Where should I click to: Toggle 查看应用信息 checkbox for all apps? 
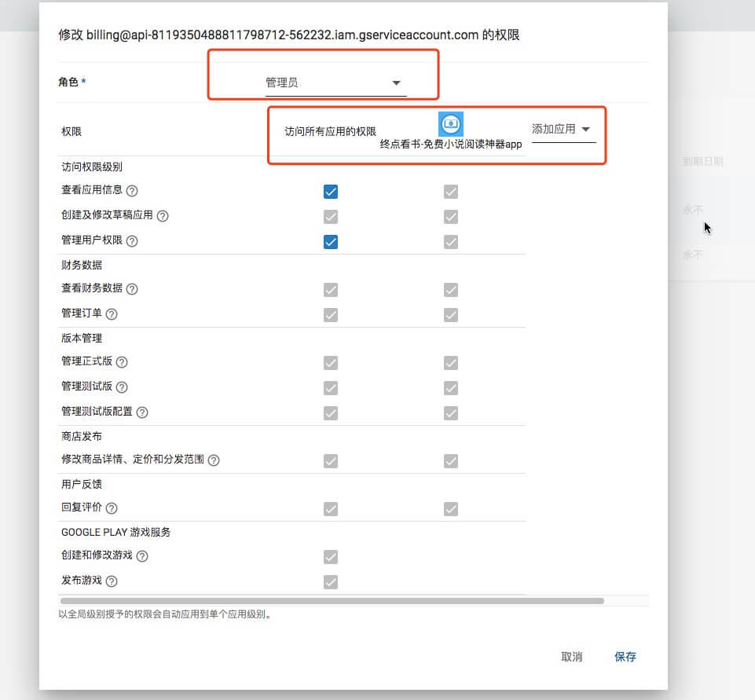pyautogui.click(x=331, y=192)
